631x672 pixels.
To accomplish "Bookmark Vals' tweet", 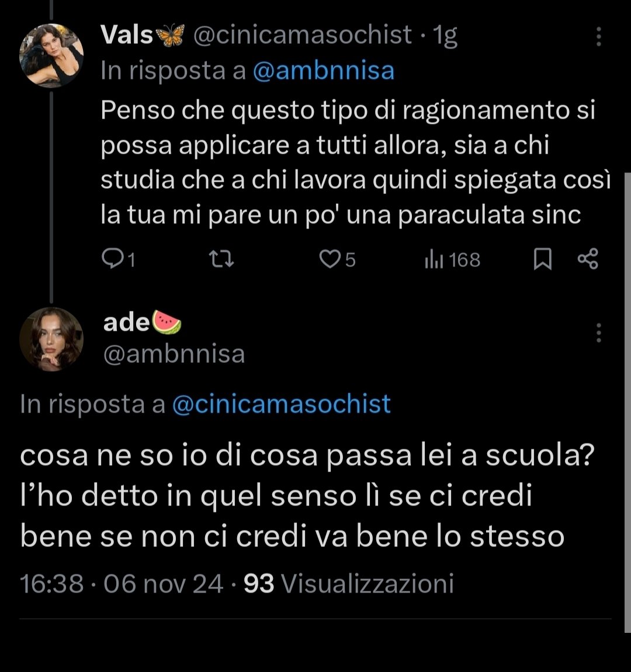I will click(542, 259).
